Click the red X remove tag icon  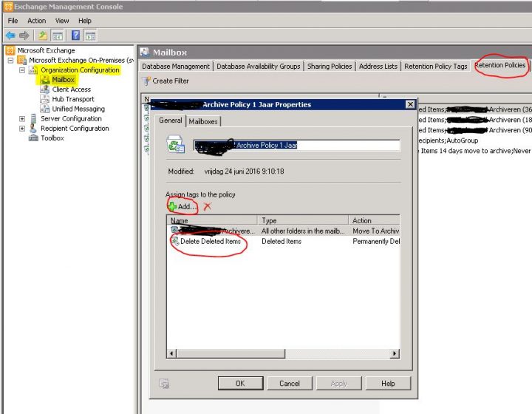[x=208, y=206]
